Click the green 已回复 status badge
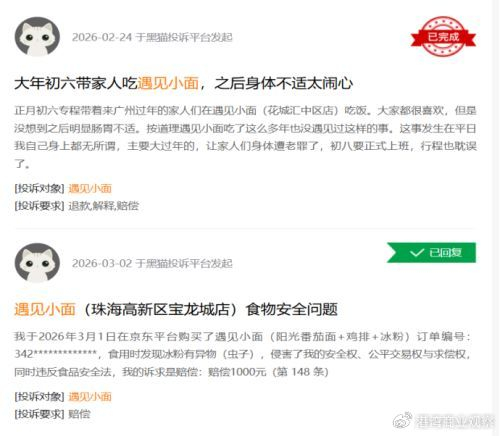This screenshot has height=436, width=500. click(x=431, y=253)
